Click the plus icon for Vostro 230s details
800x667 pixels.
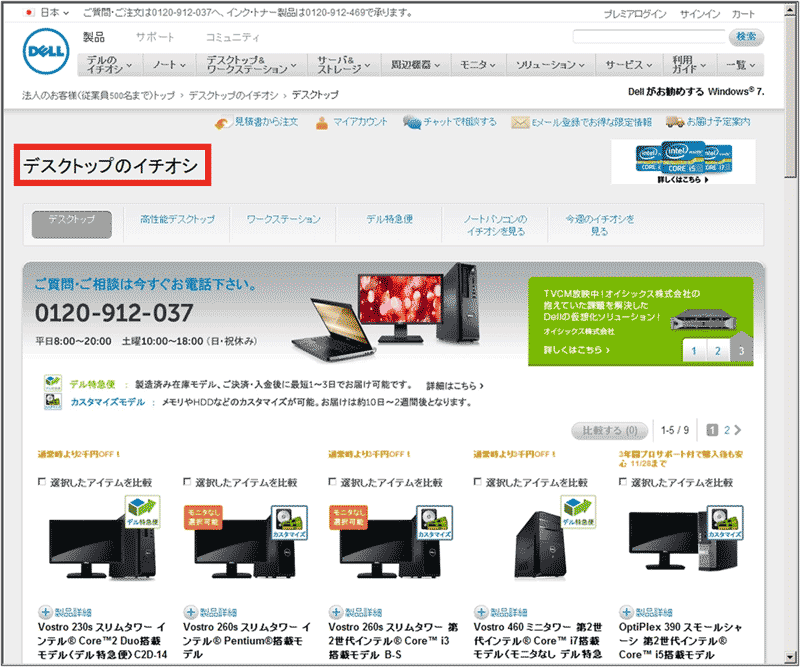[45, 612]
